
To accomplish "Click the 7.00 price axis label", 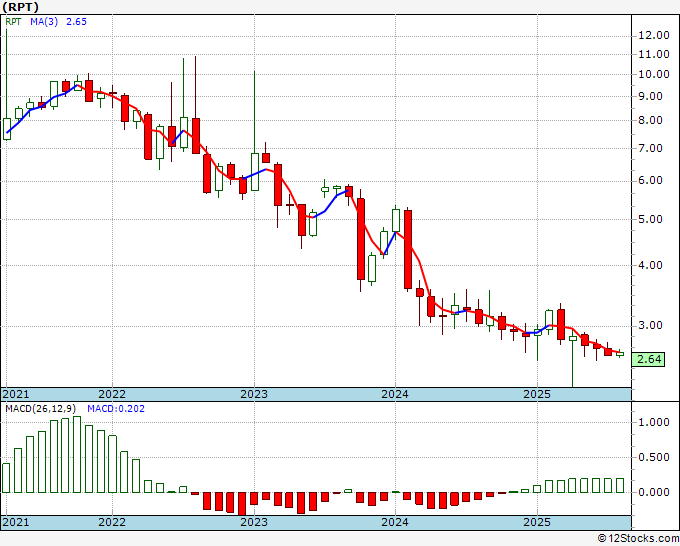I will [651, 149].
